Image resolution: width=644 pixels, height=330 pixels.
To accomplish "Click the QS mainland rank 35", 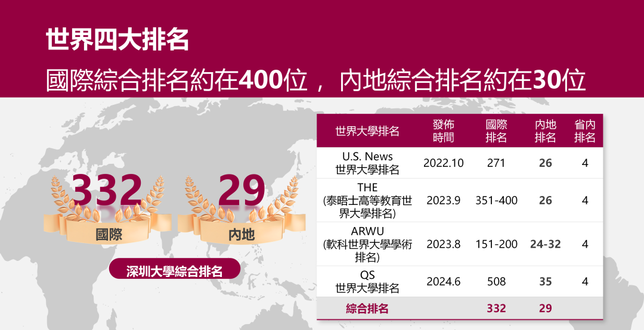I will click(x=545, y=282).
